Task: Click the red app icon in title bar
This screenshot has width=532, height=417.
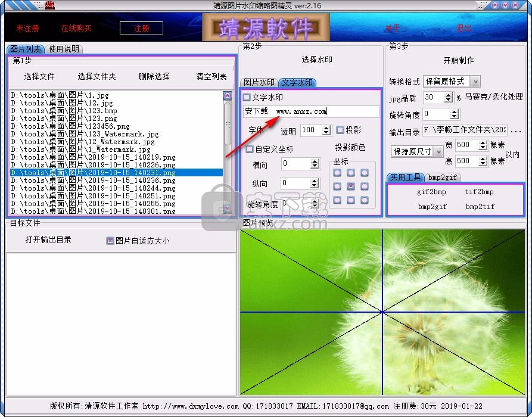Action: pos(50,5)
